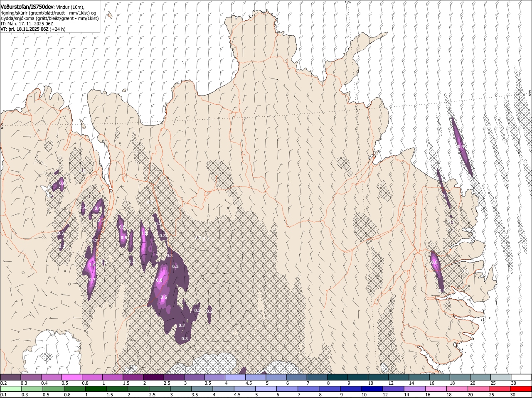Click the white 30 swatch in upper scale
The image size is (532, 398).
click(x=521, y=377)
